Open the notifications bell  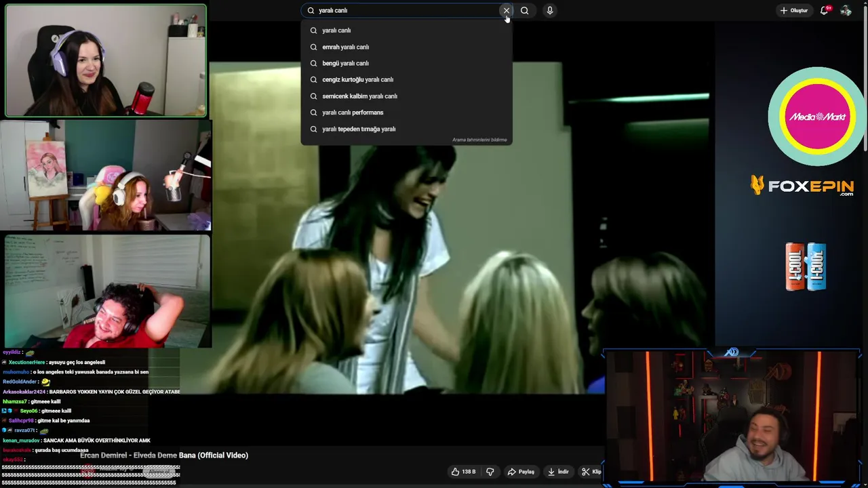(x=825, y=10)
